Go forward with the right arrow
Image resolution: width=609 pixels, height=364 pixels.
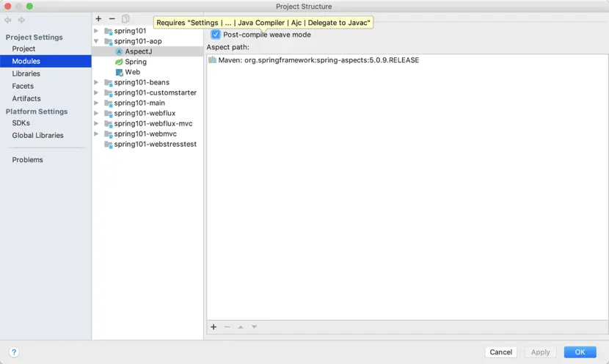point(21,20)
